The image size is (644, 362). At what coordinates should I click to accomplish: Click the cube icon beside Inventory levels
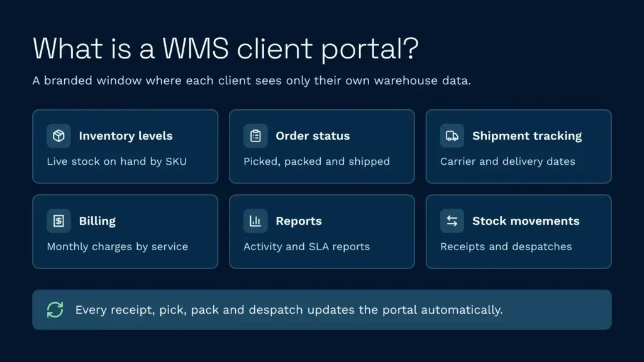[x=58, y=136]
